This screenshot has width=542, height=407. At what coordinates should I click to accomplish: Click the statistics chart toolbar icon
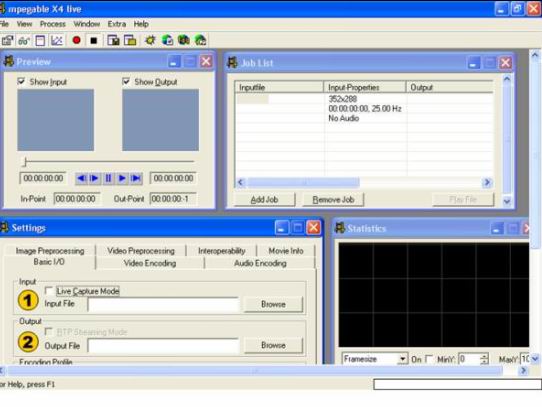[x=57, y=40]
